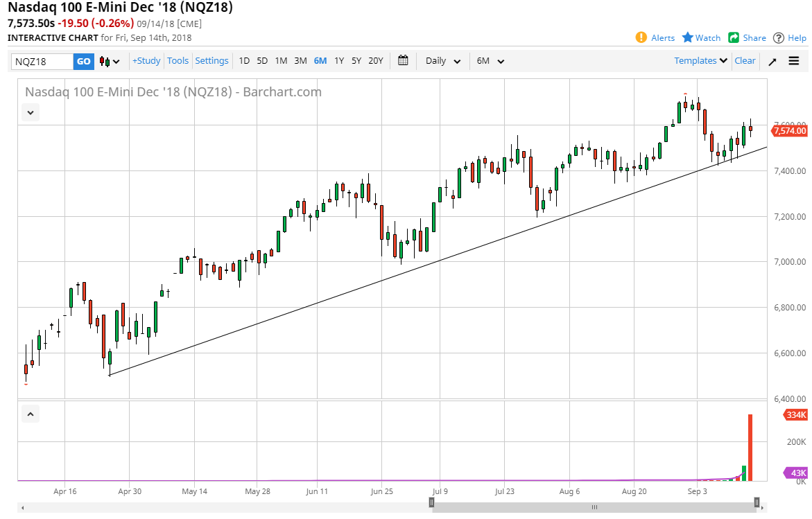Open the hamburger menu icon
Screen dimensions: 812x519
tap(793, 61)
